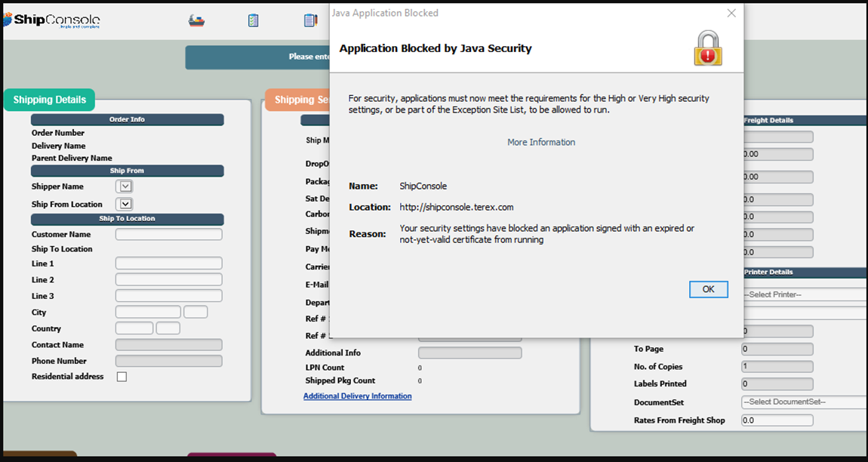
Task: Click the LPN Count label
Action: 325,368
